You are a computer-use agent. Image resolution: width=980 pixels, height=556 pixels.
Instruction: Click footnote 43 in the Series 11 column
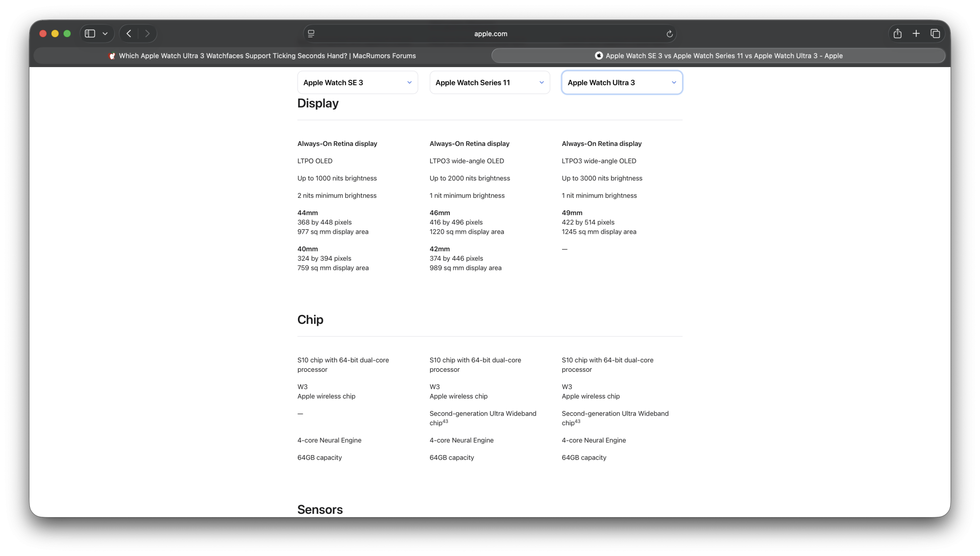click(445, 421)
